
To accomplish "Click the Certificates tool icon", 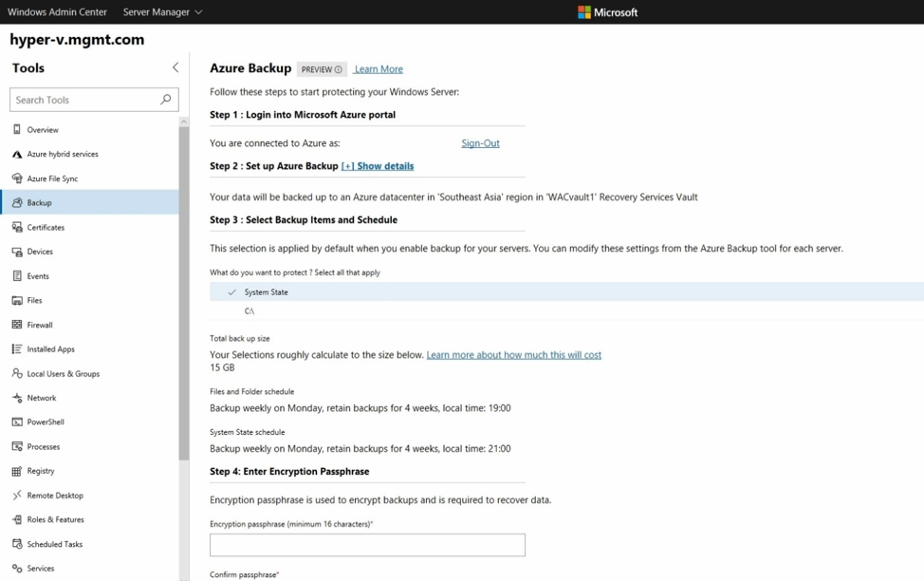I will tap(17, 227).
